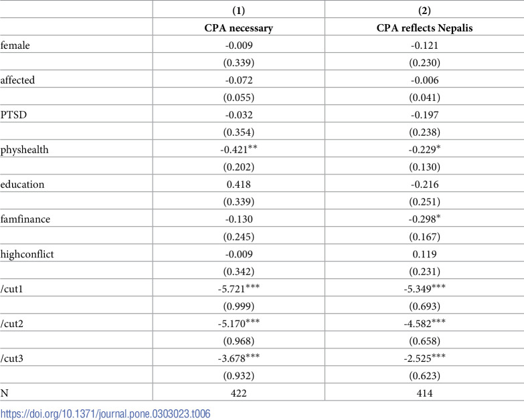
Task: Click the 'highconflict' row label
Action: click(x=27, y=254)
